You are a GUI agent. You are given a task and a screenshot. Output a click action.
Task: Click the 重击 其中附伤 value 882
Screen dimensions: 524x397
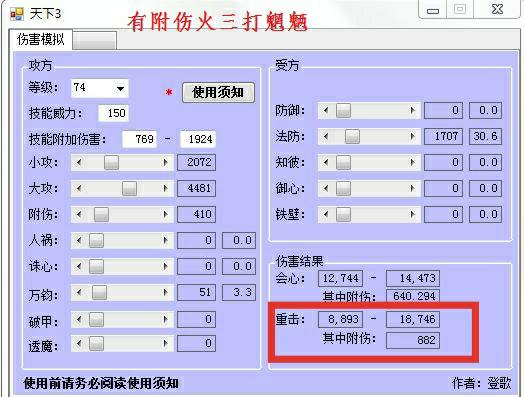pos(413,341)
